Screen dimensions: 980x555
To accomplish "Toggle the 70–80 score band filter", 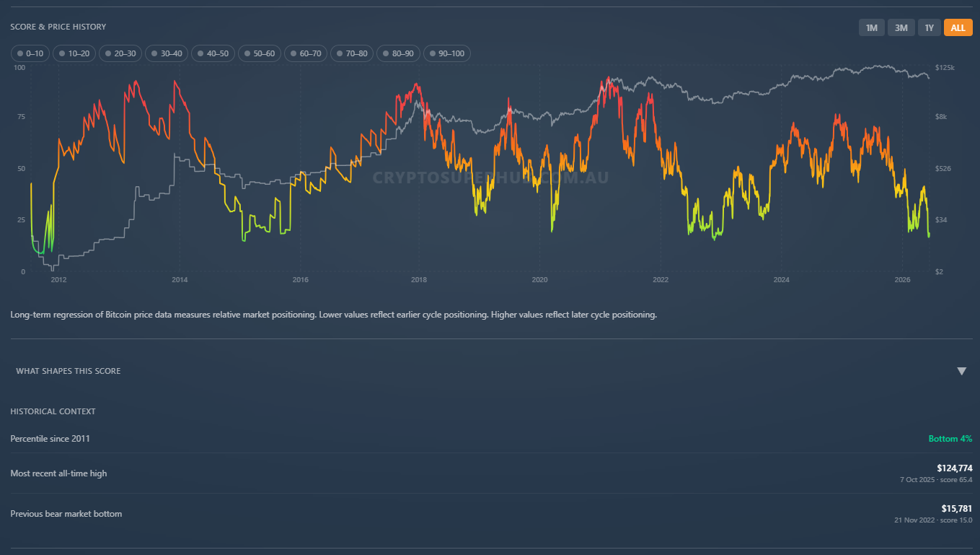I will tap(352, 53).
